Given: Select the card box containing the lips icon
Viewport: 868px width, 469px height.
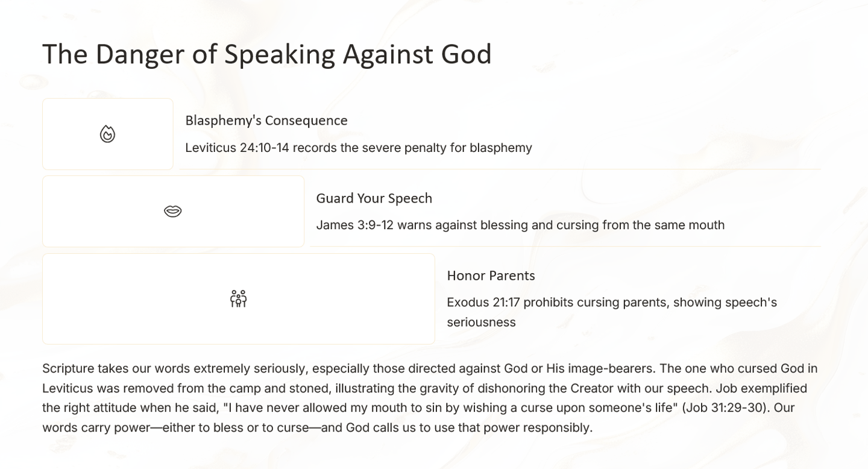Looking at the screenshot, I should 173,211.
